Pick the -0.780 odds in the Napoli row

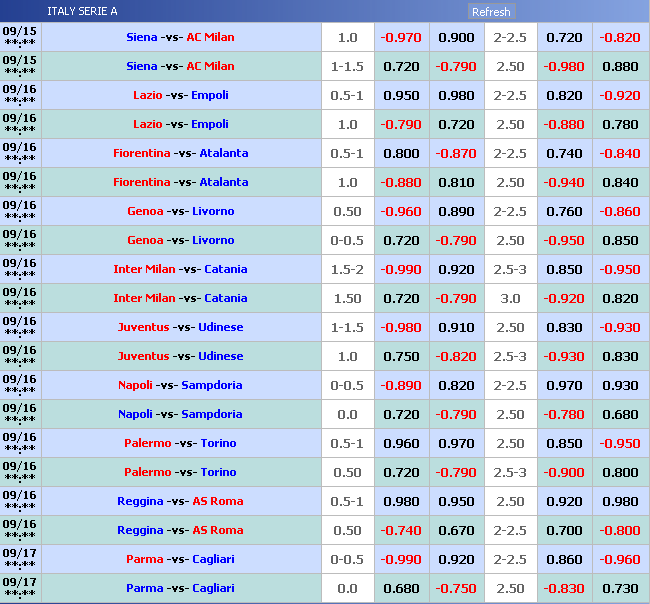coord(564,414)
